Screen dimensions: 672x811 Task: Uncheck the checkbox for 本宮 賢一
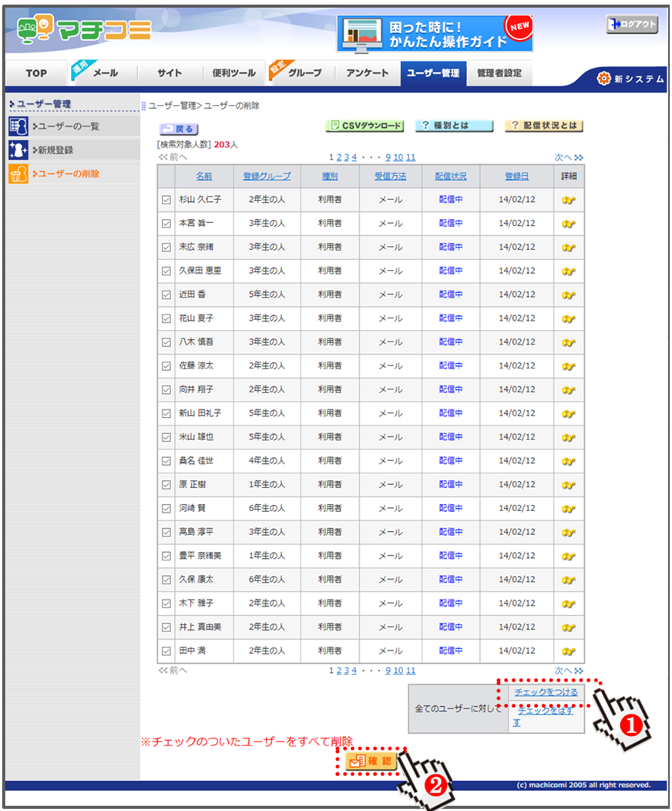pyautogui.click(x=166, y=224)
